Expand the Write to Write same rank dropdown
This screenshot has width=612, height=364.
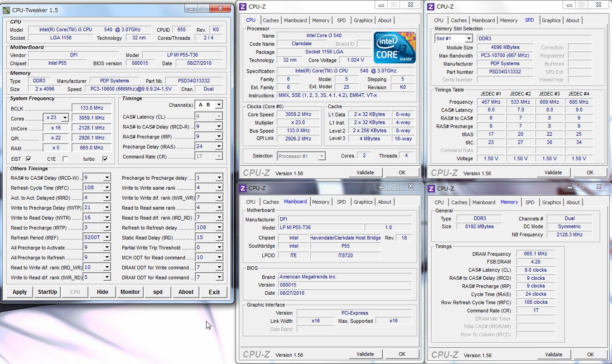(219, 187)
